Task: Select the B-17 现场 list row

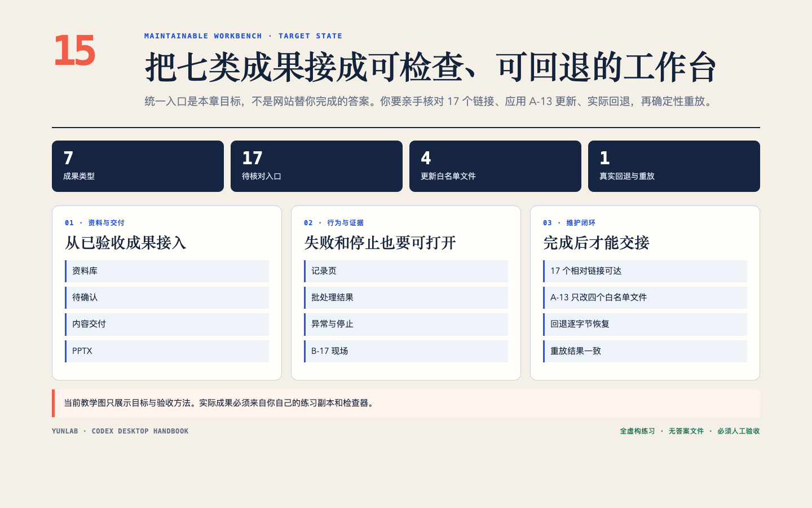Action: (406, 351)
